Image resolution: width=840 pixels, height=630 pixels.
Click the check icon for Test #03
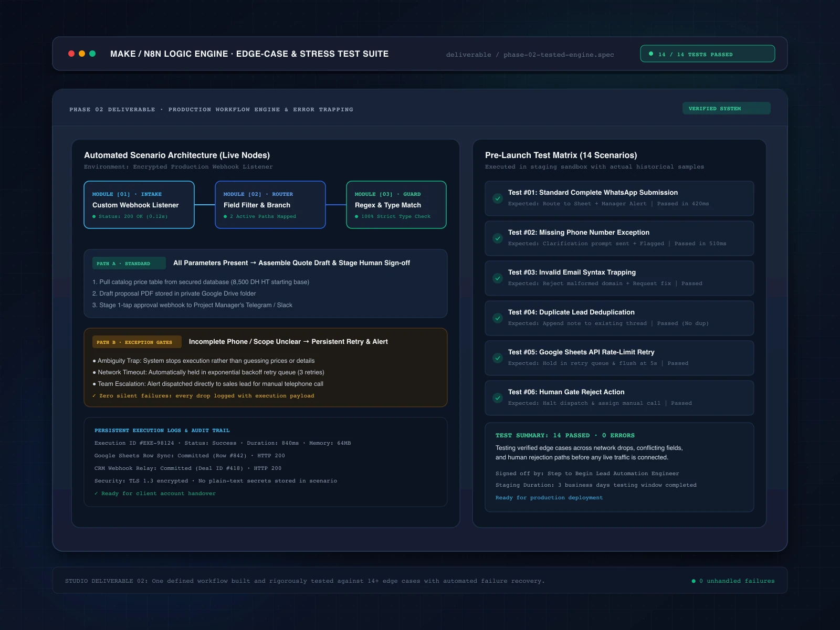pos(498,278)
